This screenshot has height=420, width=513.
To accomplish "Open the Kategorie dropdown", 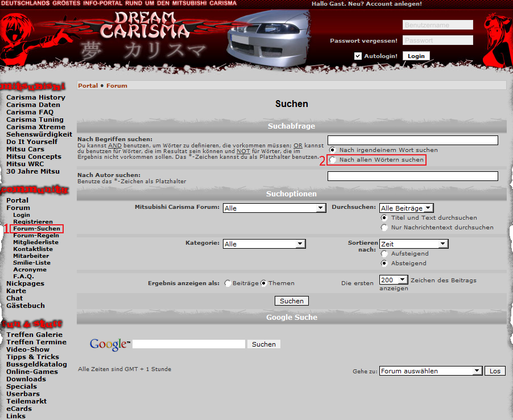I will tap(264, 244).
